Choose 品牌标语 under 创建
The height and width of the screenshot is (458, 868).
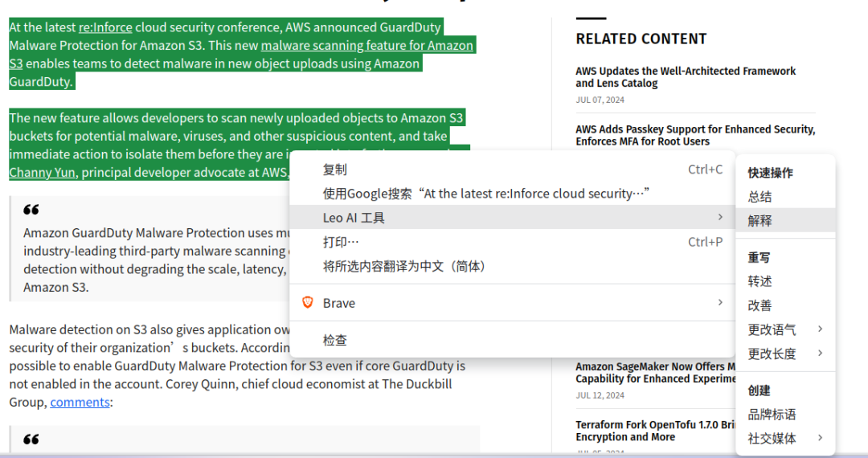(772, 415)
